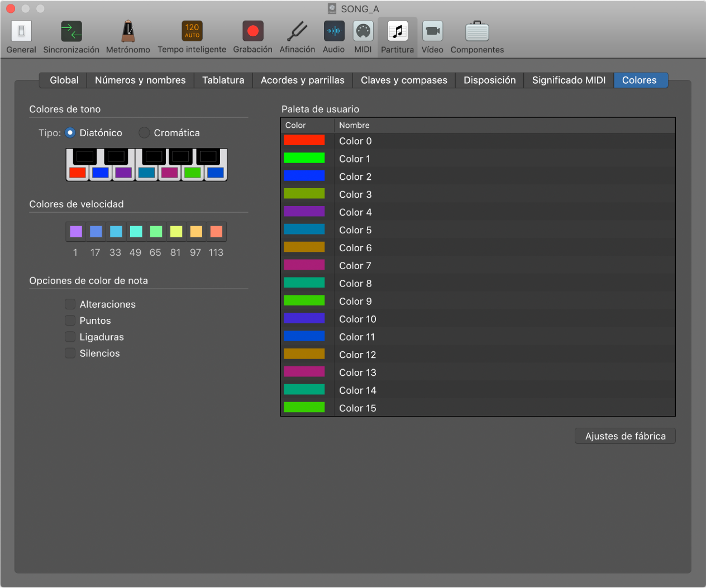Open the Componentes settings pane
The height and width of the screenshot is (588, 706).
tap(477, 37)
